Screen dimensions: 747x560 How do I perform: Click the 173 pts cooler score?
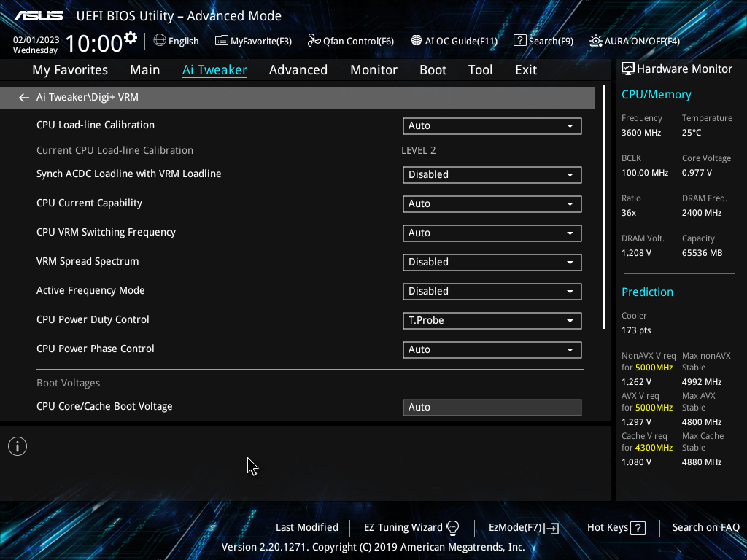coord(636,330)
